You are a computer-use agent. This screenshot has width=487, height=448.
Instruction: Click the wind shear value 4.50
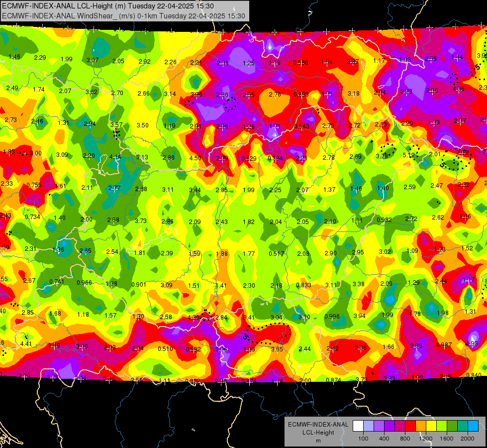click(195, 158)
